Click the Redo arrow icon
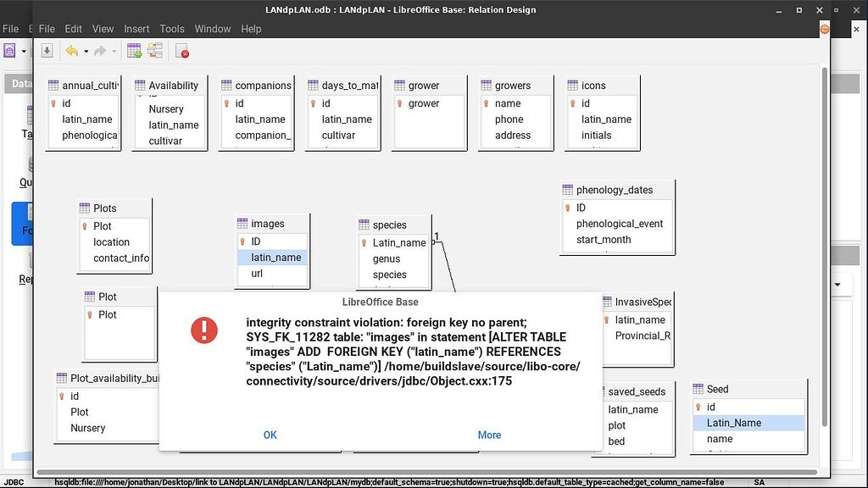868x488 pixels. pos(99,50)
